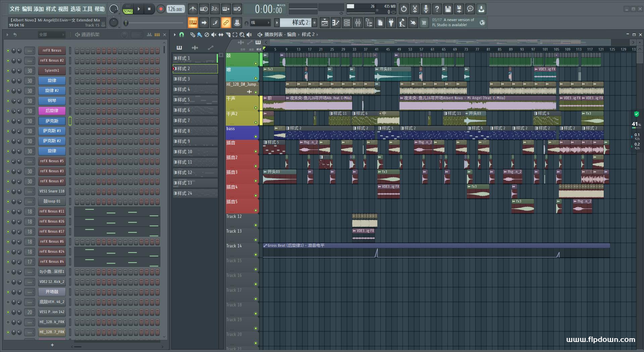Select 样式 24 in the pattern picker
The image size is (644, 352).
[x=195, y=193]
